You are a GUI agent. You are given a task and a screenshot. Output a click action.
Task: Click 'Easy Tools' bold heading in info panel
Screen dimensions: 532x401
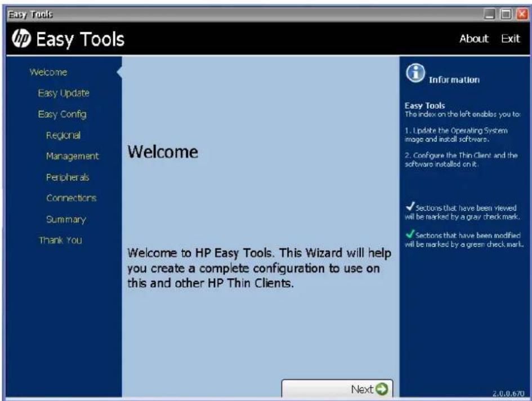pos(424,105)
